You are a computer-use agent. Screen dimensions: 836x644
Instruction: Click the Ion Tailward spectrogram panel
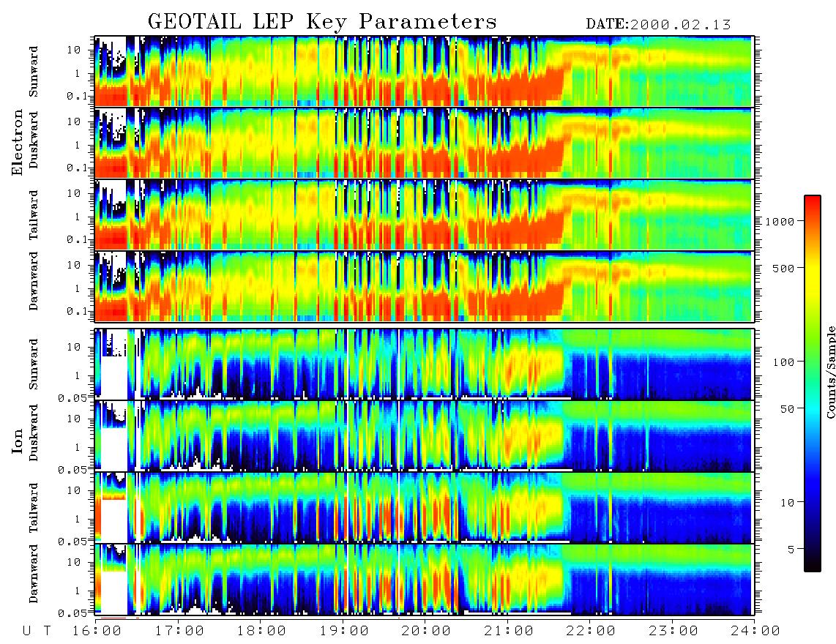coord(423,508)
